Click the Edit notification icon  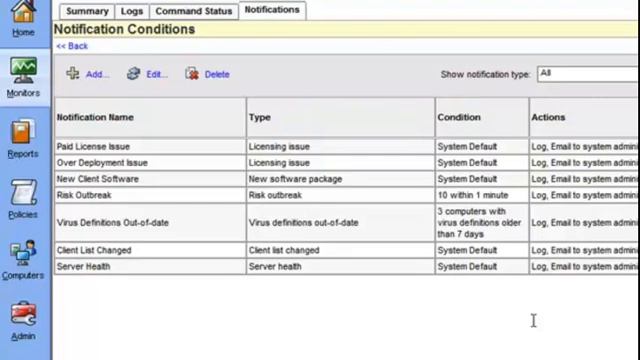click(x=133, y=73)
